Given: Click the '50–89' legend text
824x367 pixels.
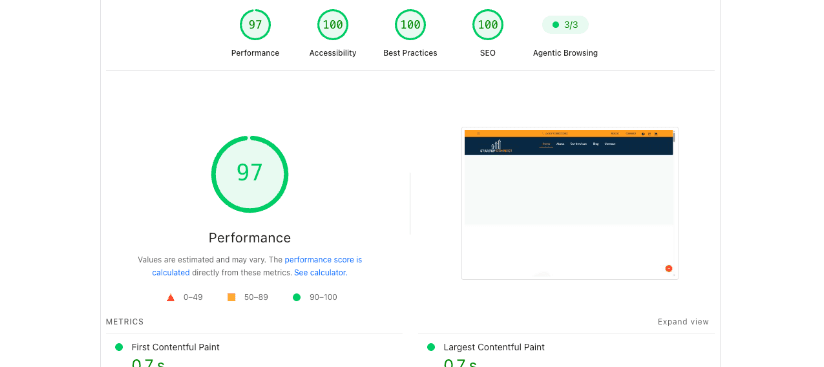Looking at the screenshot, I should [256, 297].
